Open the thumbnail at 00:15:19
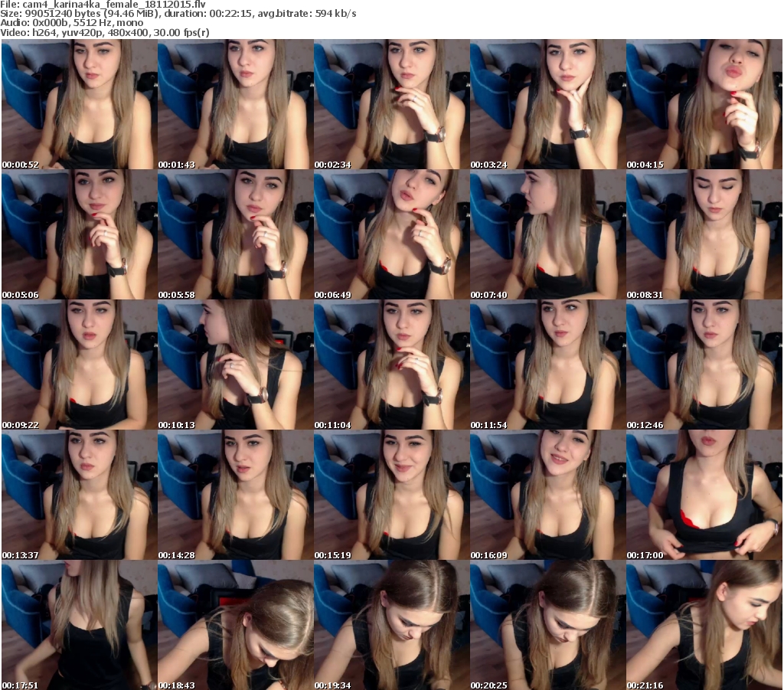The height and width of the screenshot is (690, 784). (391, 495)
